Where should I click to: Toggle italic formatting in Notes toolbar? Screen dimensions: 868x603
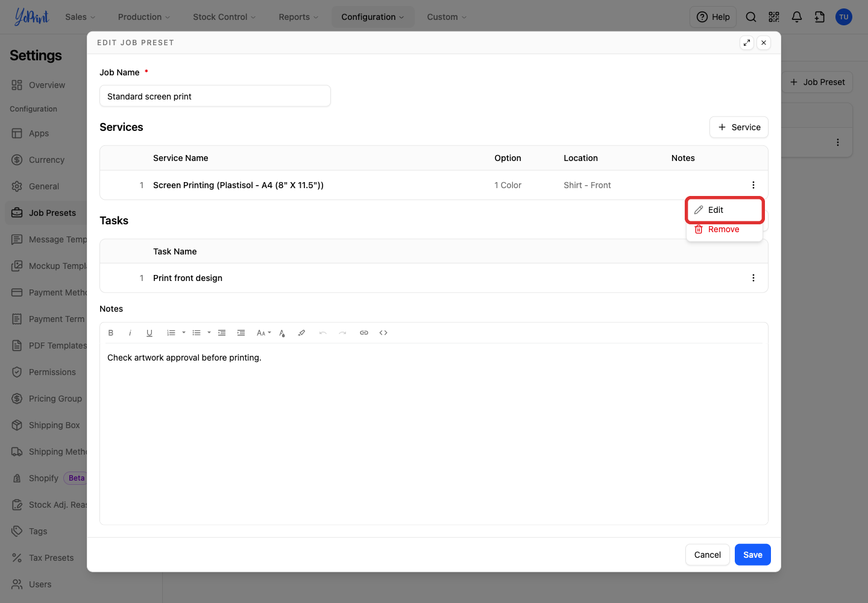[130, 333]
